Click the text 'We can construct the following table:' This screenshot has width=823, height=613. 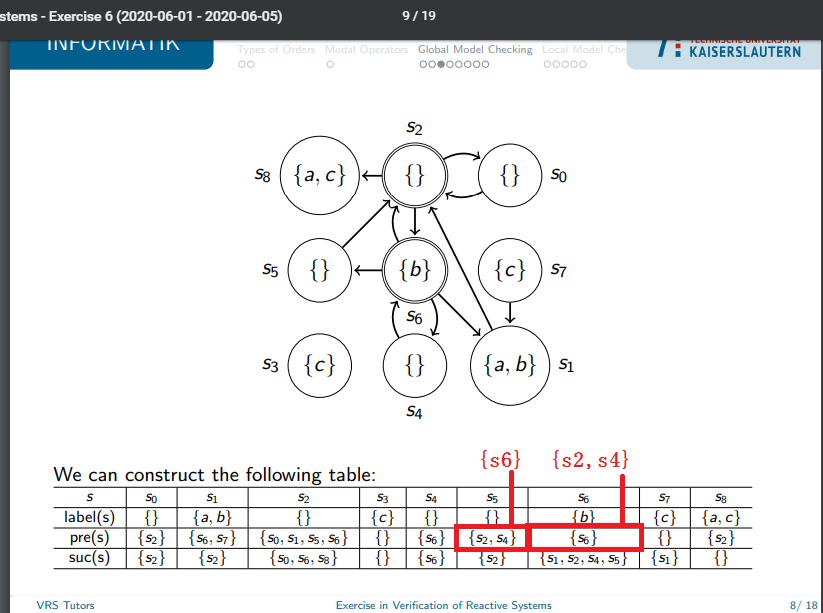(215, 474)
